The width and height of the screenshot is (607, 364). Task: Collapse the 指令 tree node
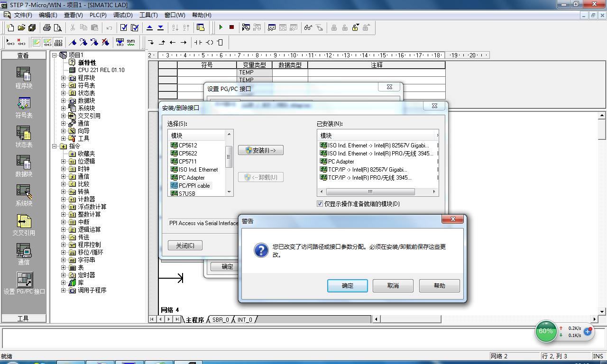coord(55,146)
